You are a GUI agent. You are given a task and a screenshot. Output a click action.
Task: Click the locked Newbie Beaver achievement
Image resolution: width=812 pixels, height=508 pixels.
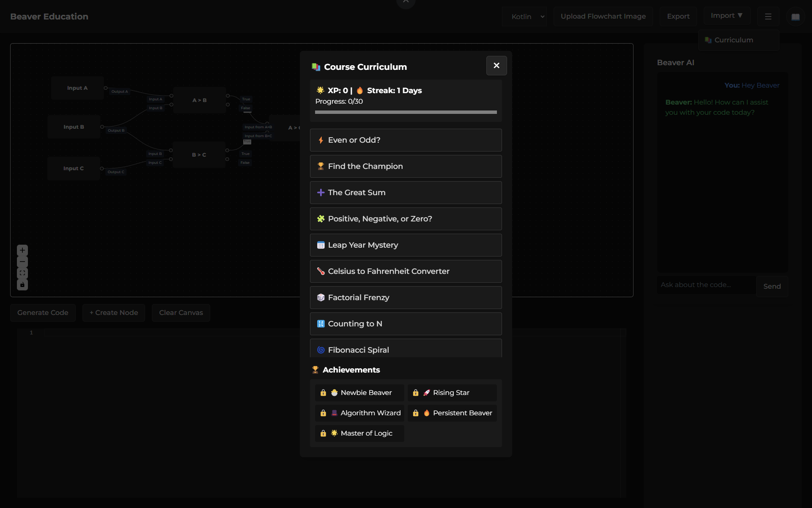pos(359,392)
